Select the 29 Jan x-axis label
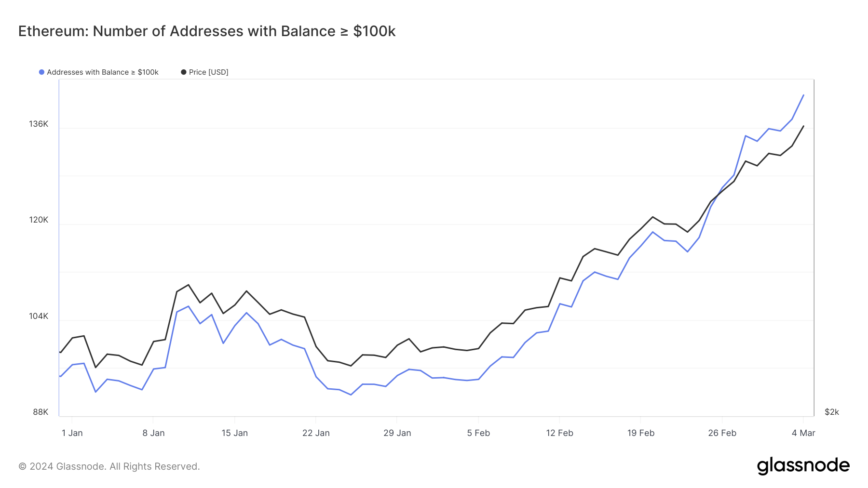868x488 pixels. pyautogui.click(x=397, y=433)
